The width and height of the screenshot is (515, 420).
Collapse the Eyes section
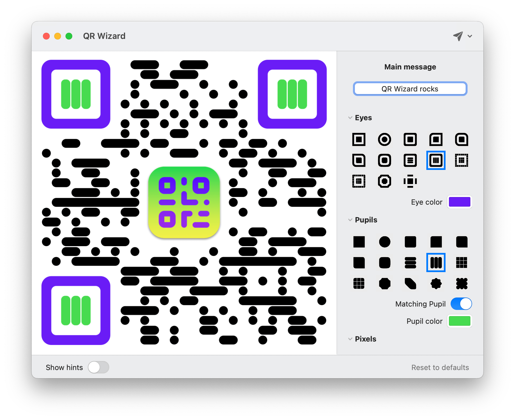pos(350,118)
